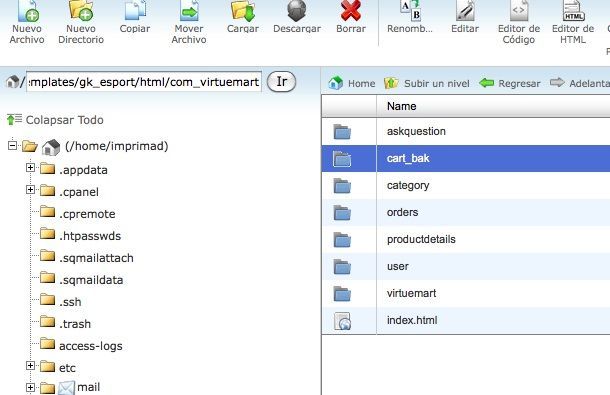This screenshot has width=610, height=395.
Task: Select the user folder row
Action: [x=466, y=267]
